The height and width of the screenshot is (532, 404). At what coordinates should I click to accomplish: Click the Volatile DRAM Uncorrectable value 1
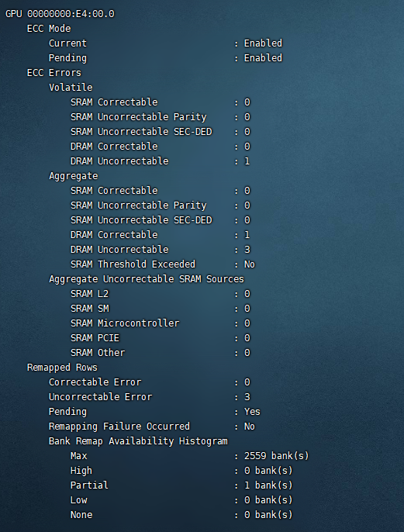[247, 161]
